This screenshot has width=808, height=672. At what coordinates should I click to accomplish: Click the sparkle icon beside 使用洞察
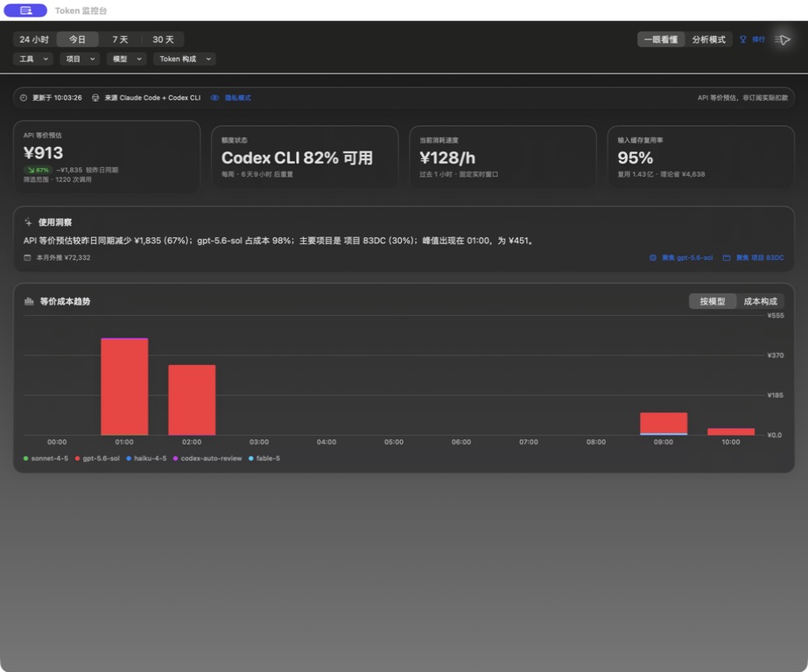[x=28, y=222]
